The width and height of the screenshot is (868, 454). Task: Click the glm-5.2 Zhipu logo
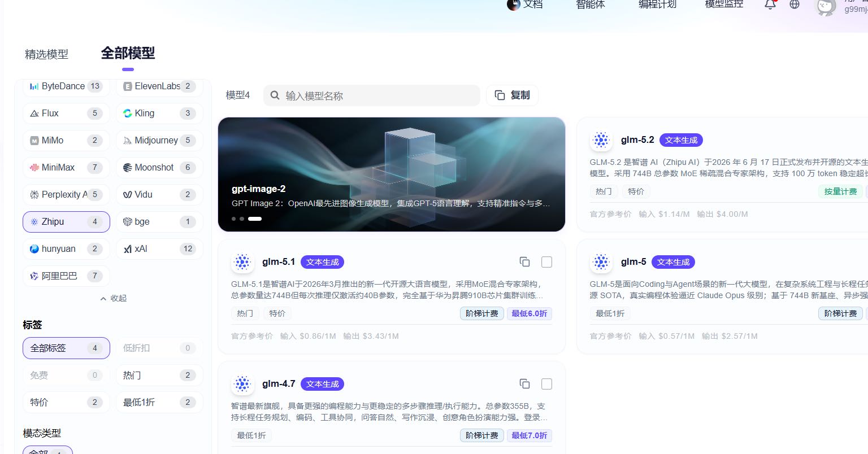(x=601, y=140)
